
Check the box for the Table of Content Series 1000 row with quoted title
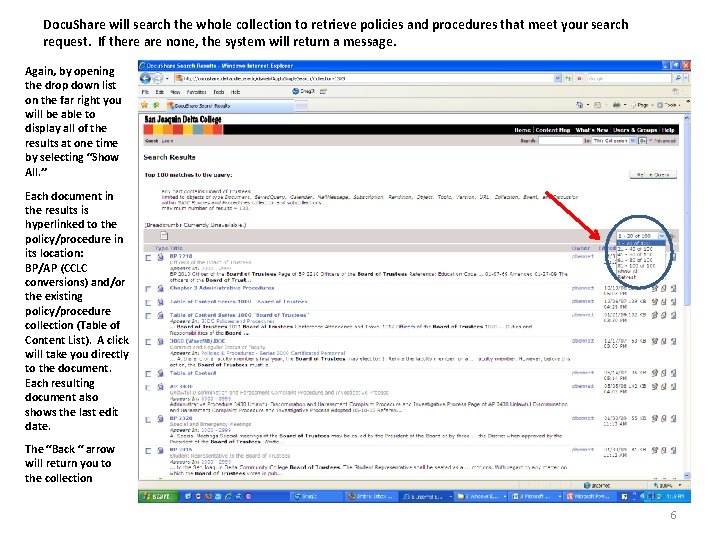pyautogui.click(x=148, y=316)
